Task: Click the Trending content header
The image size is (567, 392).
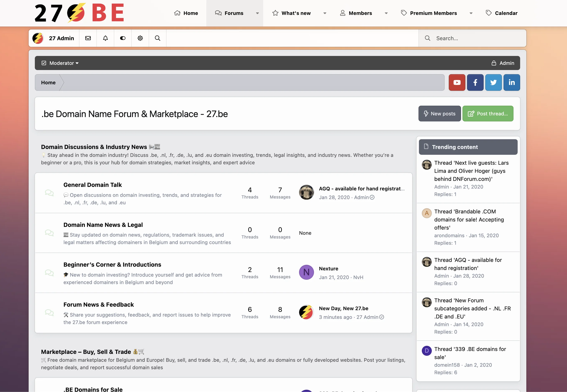Action: click(x=468, y=147)
